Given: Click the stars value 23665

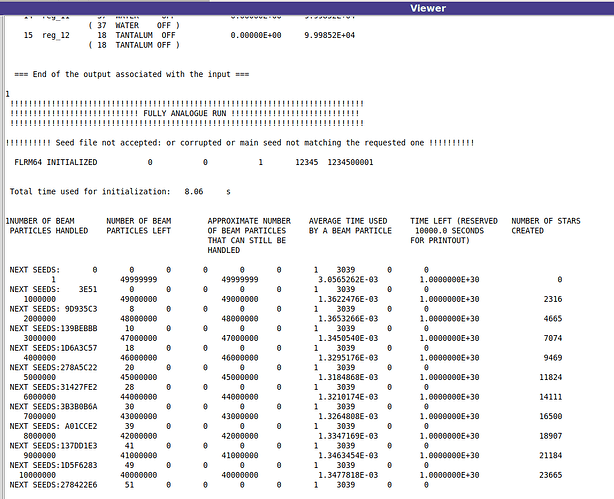Looking at the screenshot, I should (x=551, y=475).
